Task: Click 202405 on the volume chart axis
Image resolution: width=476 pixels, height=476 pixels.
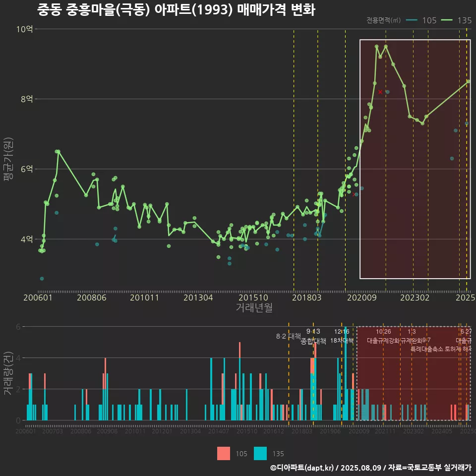Action: click(442, 431)
